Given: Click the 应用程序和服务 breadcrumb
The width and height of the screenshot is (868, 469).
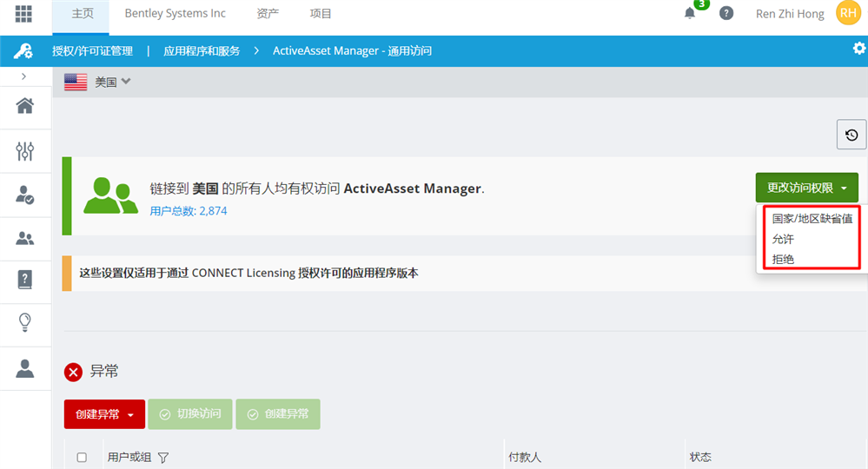Looking at the screenshot, I should coord(202,51).
